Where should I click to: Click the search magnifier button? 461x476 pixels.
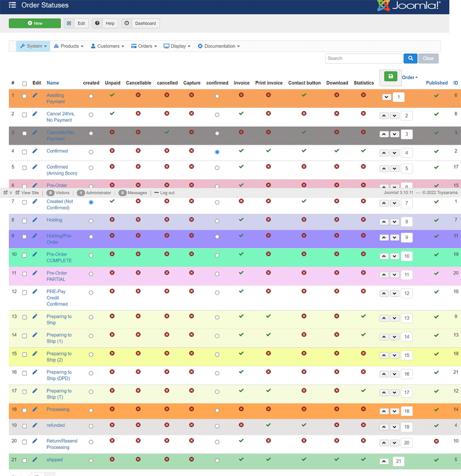tap(410, 58)
